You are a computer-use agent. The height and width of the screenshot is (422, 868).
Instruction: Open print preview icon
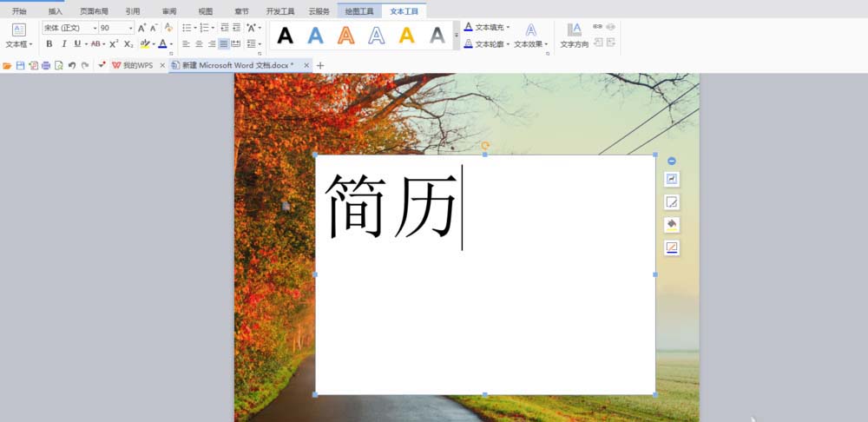(59, 65)
